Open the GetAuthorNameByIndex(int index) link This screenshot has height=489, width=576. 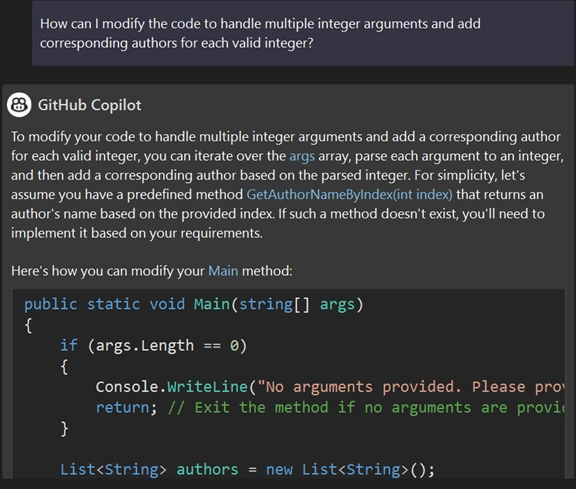(x=349, y=194)
